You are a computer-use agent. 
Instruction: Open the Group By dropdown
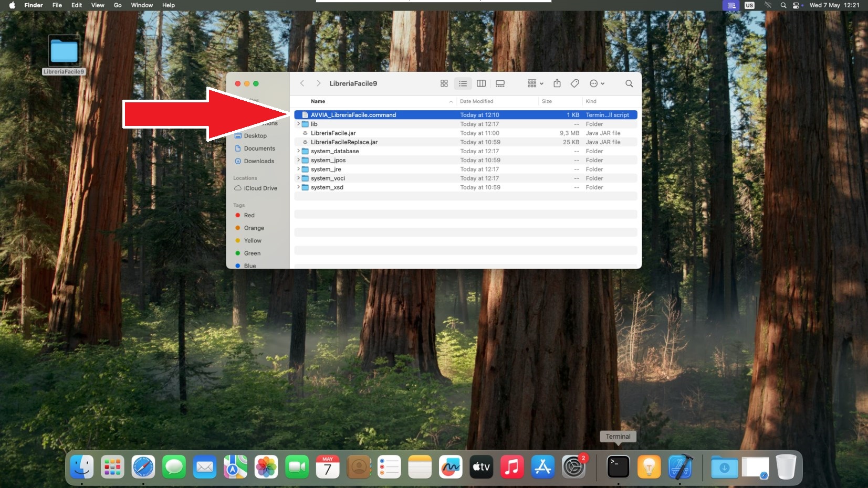click(535, 83)
